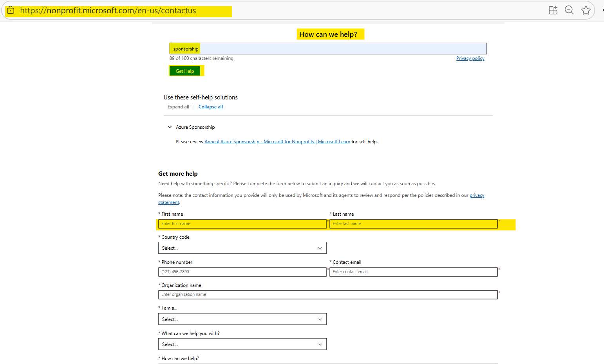Open Annual Azure Sponsorship Microsoft Learn link
The height and width of the screenshot is (364, 604).
coord(277,142)
